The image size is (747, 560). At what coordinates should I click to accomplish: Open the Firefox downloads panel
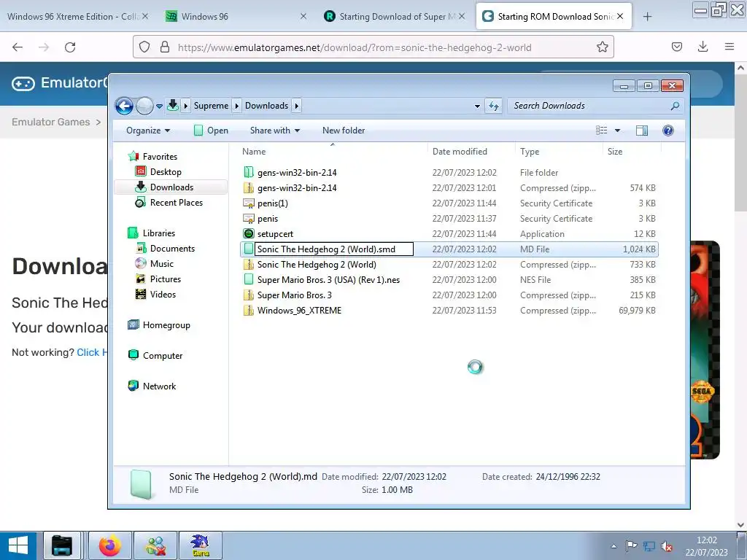[x=703, y=47]
